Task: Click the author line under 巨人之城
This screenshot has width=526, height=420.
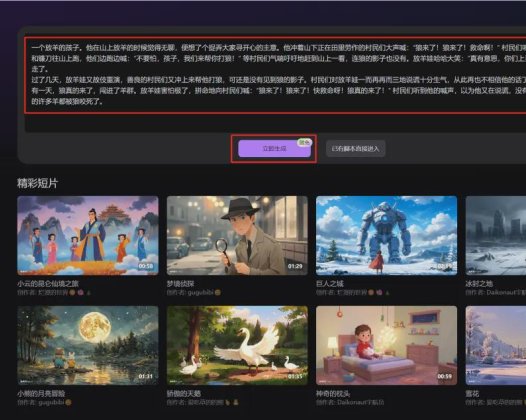Action: 353,293
